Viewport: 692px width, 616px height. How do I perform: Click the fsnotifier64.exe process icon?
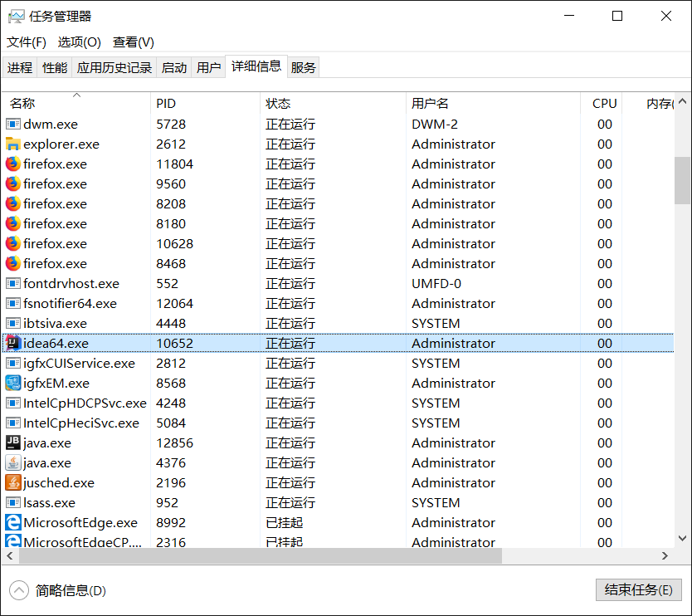point(12,303)
